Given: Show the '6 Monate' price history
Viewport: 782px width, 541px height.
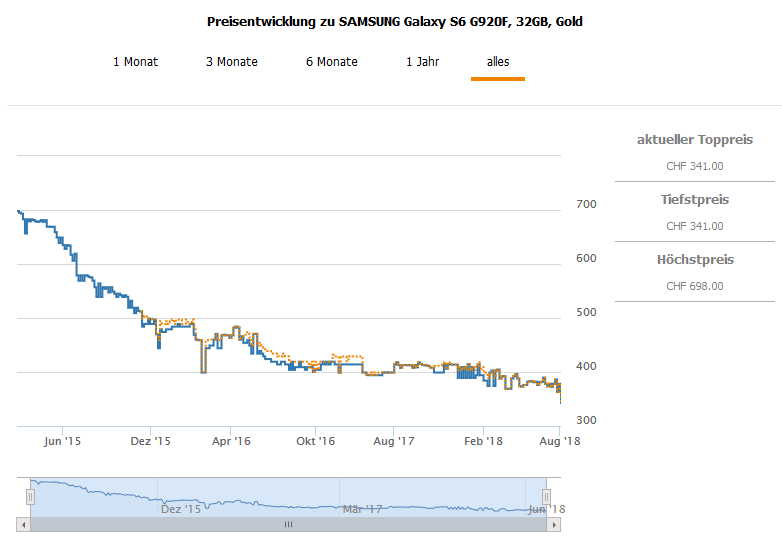Looking at the screenshot, I should (332, 62).
